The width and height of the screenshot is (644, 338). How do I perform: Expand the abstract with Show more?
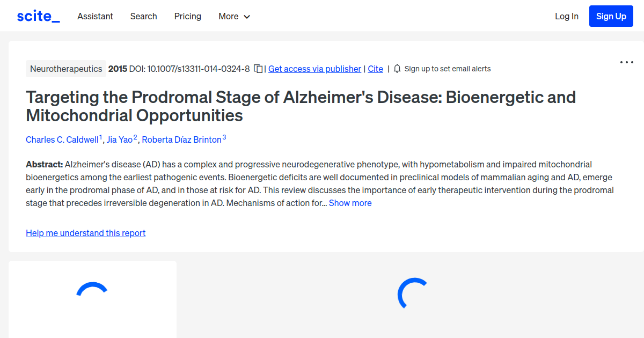click(350, 203)
